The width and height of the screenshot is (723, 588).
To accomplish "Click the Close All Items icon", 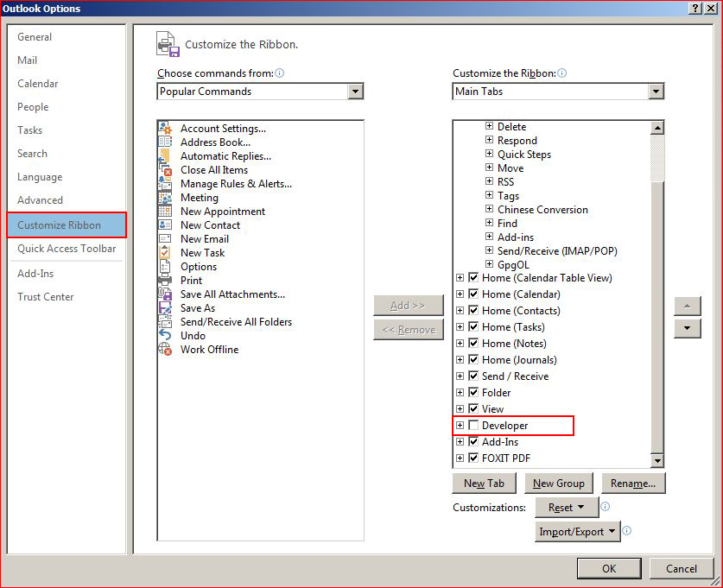I will (165, 169).
